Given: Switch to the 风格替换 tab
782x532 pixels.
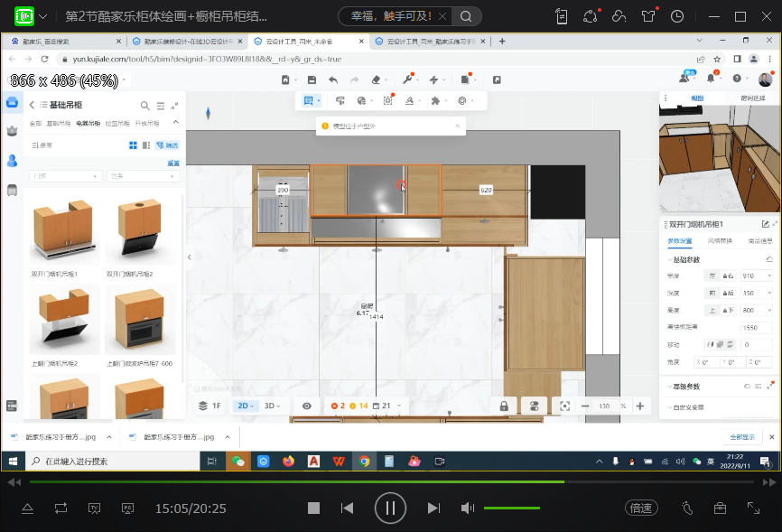Looking at the screenshot, I should [x=719, y=241].
